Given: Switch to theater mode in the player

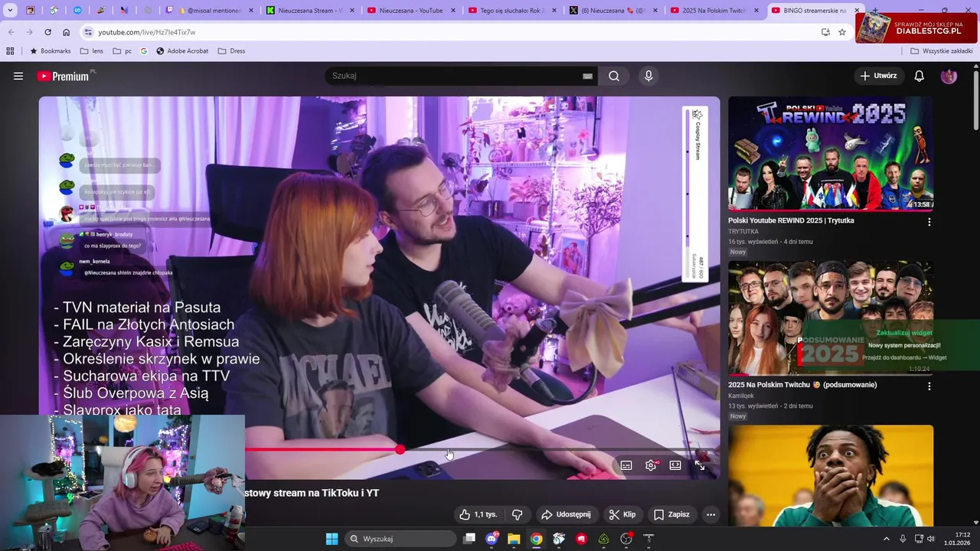Looking at the screenshot, I should pos(675,465).
